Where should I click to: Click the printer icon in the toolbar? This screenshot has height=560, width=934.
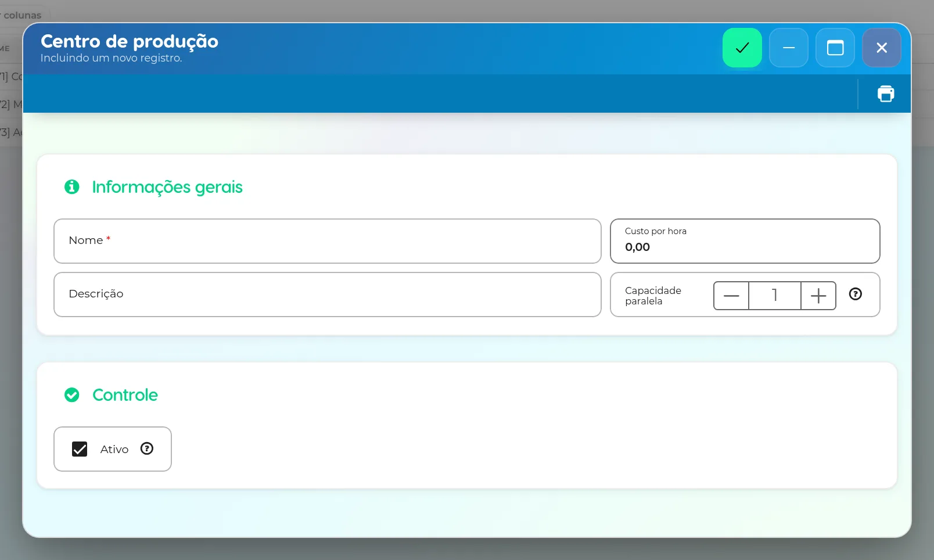click(885, 94)
